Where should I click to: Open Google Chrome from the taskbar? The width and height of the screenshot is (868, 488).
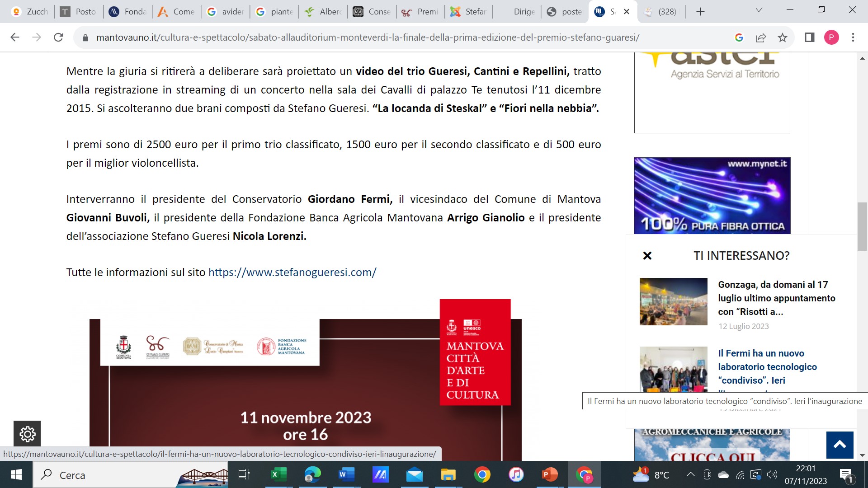click(x=482, y=475)
